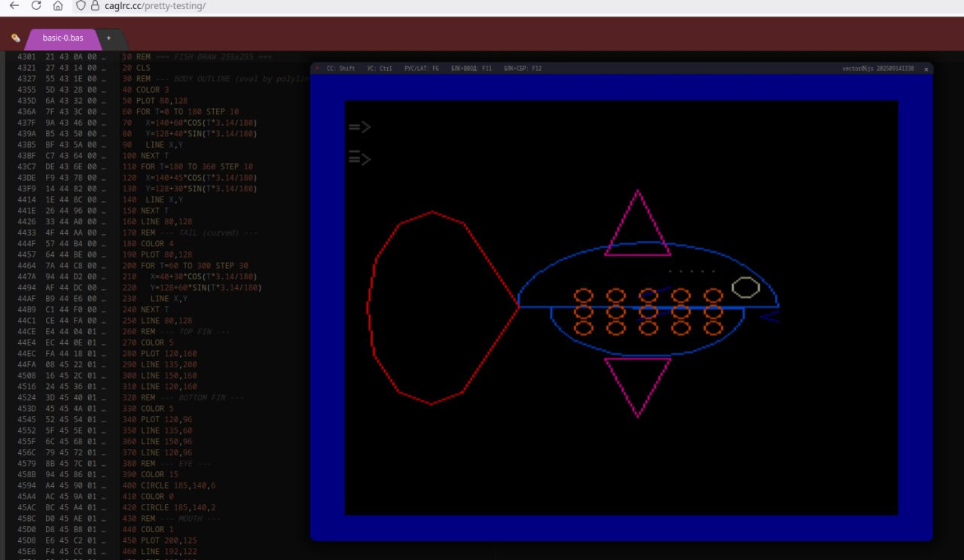Click the vector06js version text
964x560 pixels.
click(877, 68)
